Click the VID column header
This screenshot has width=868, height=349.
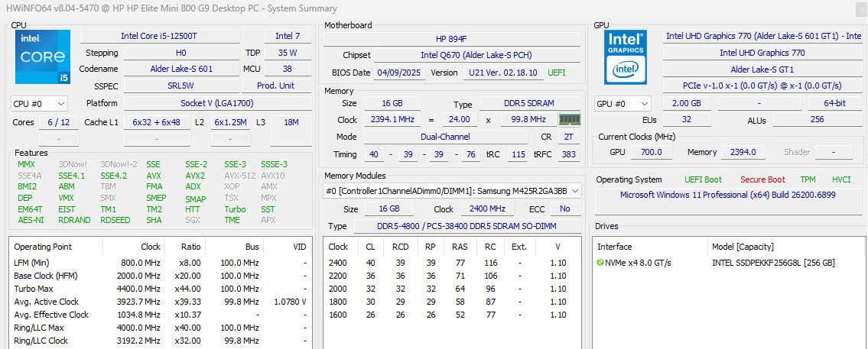pyautogui.click(x=288, y=247)
